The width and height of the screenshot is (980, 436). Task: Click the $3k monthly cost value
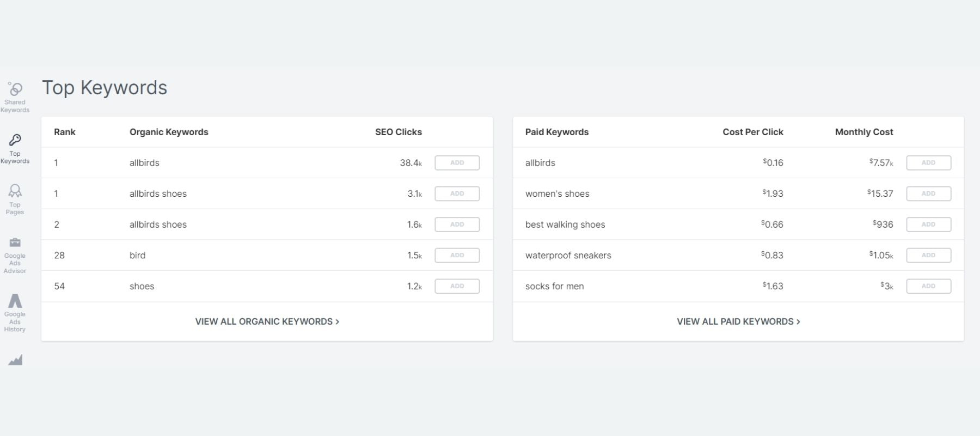887,286
